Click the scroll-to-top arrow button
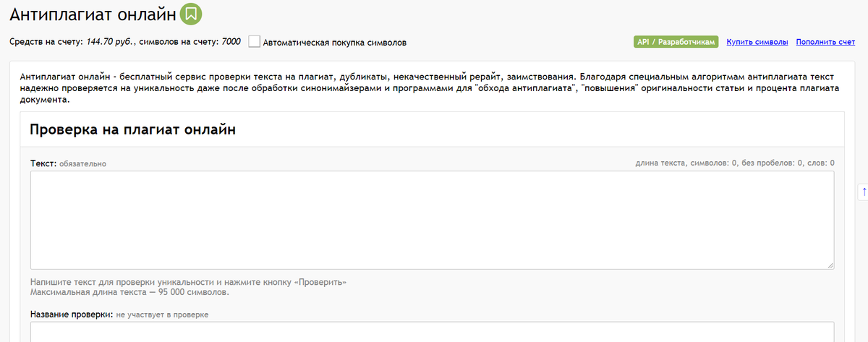868x342 pixels. pos(863,192)
